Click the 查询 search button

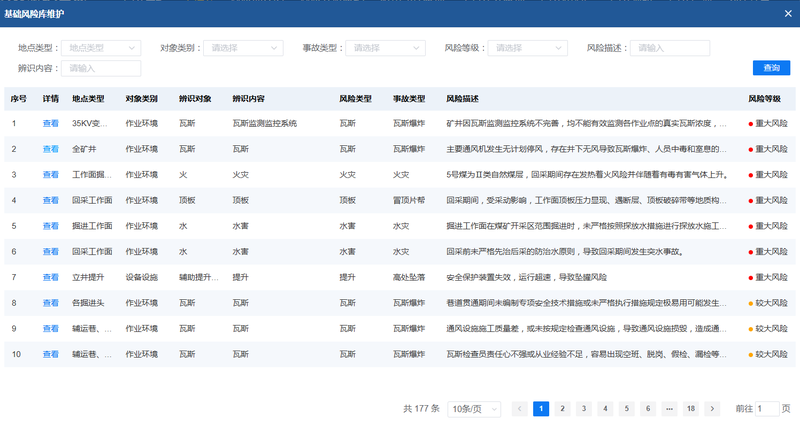(771, 68)
